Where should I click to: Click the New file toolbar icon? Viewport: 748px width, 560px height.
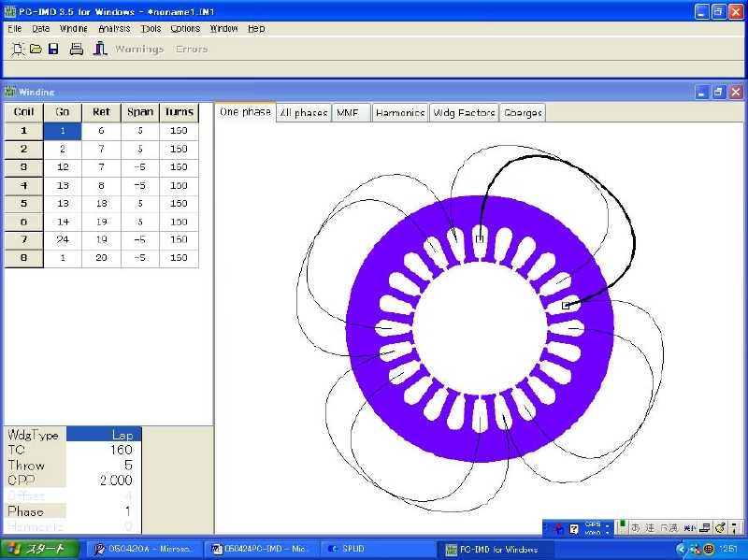click(x=18, y=49)
